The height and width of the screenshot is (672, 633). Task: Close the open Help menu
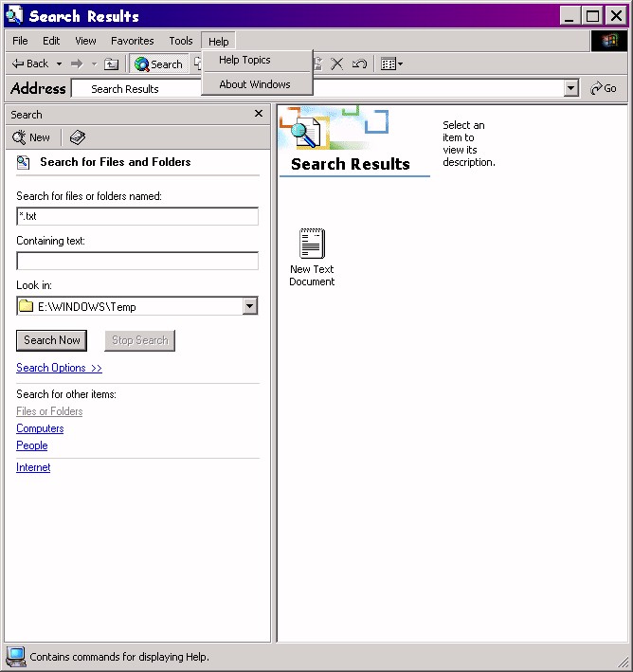pyautogui.click(x=218, y=41)
